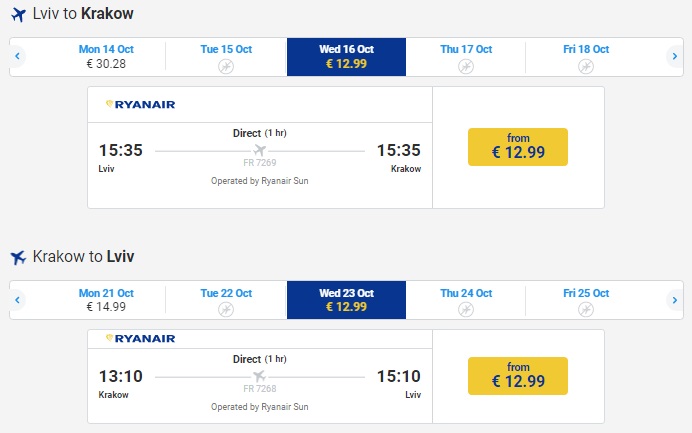The width and height of the screenshot is (692, 433).
Task: Click the return flight airplane icon beside Krakow to Lviv
Action: tap(18, 258)
